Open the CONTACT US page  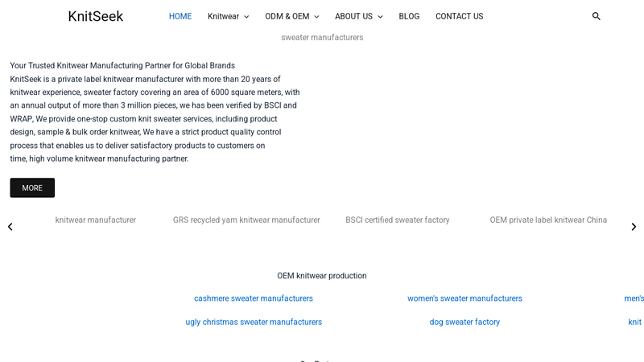459,16
